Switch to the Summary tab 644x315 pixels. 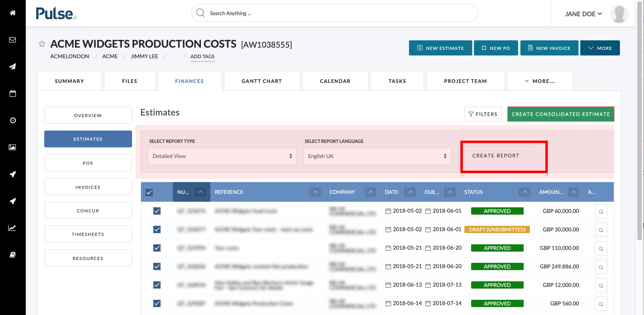(69, 81)
